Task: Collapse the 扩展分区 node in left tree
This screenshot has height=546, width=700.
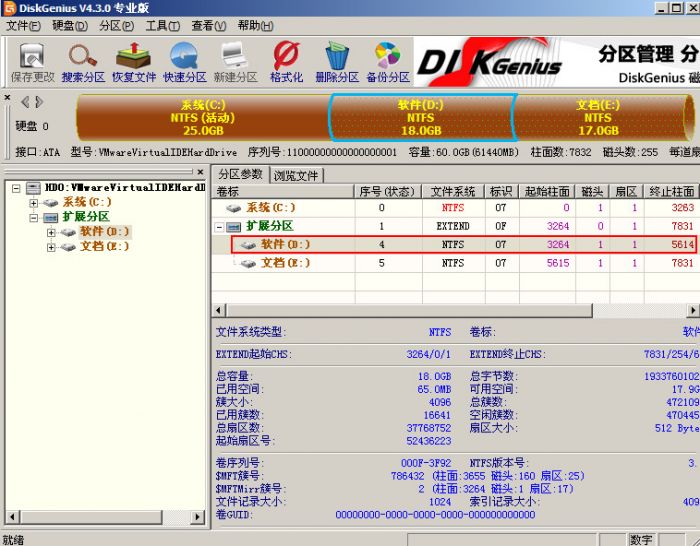Action: tap(35, 217)
